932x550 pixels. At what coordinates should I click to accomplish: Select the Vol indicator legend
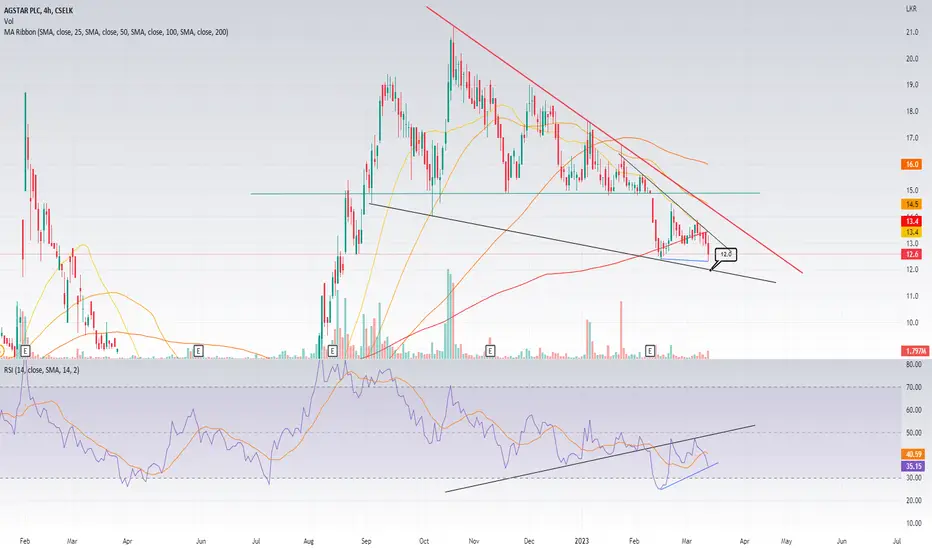pyautogui.click(x=9, y=21)
